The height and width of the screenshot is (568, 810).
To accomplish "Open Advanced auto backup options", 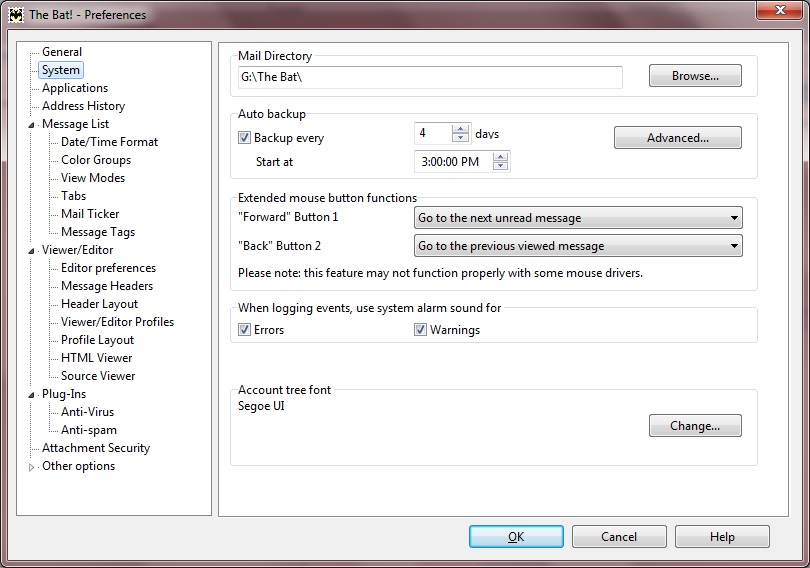I will click(678, 138).
